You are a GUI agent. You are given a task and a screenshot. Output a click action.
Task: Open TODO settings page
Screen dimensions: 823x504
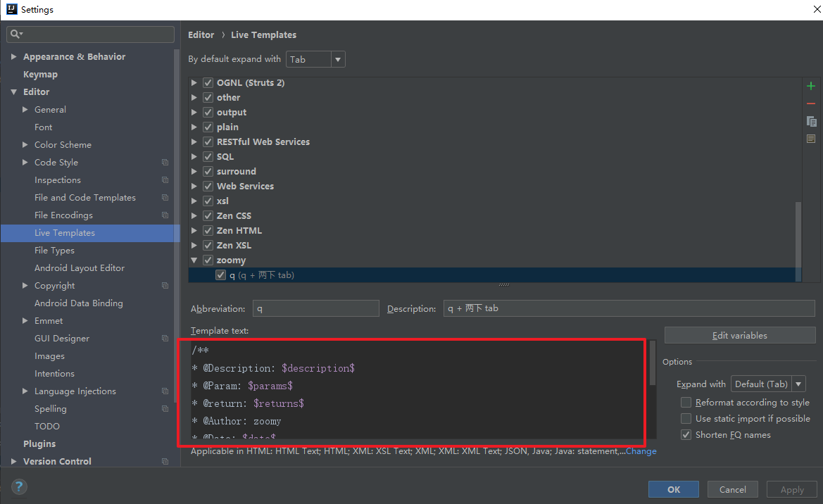pyautogui.click(x=46, y=427)
